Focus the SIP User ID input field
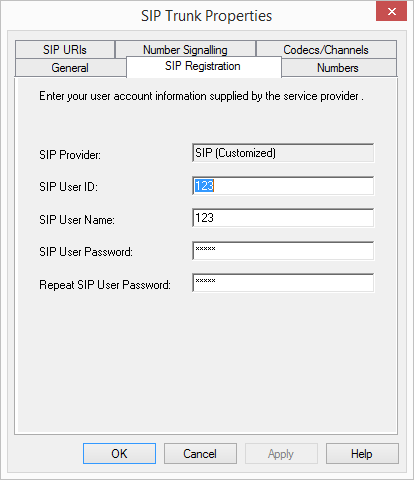Screen dimensions: 414x480 283,186
